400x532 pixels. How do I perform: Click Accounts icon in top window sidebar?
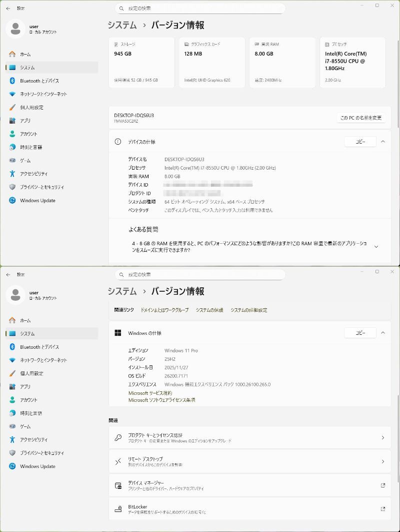pos(12,134)
